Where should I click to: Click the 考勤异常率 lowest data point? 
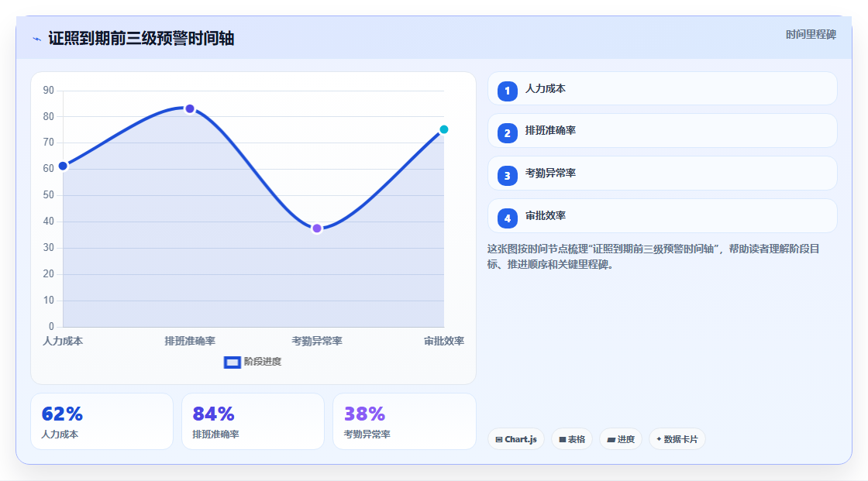click(x=317, y=228)
